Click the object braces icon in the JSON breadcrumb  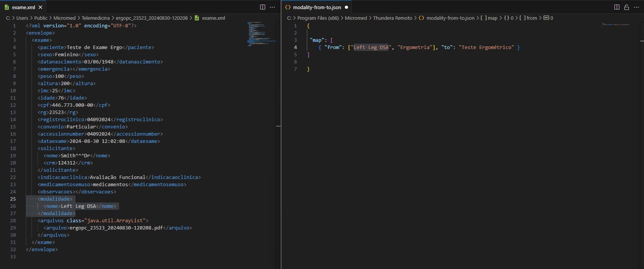click(506, 18)
